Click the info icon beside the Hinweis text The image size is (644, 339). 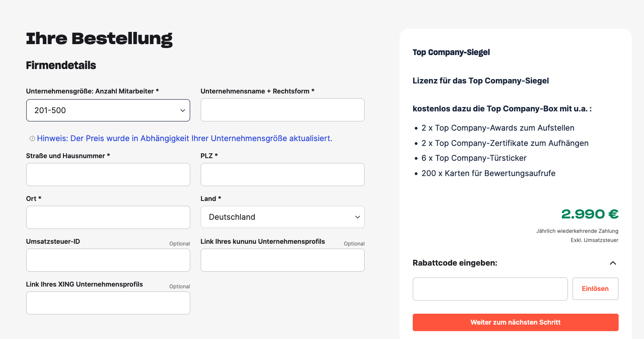(32, 138)
